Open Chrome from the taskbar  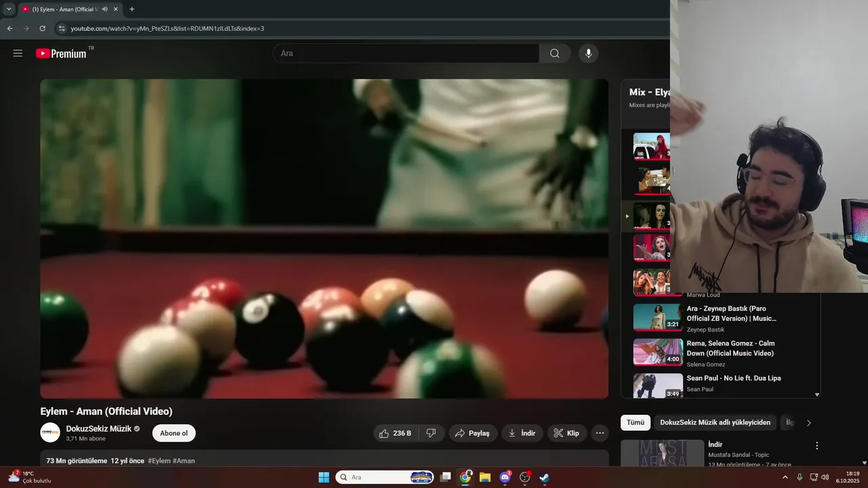pyautogui.click(x=465, y=477)
